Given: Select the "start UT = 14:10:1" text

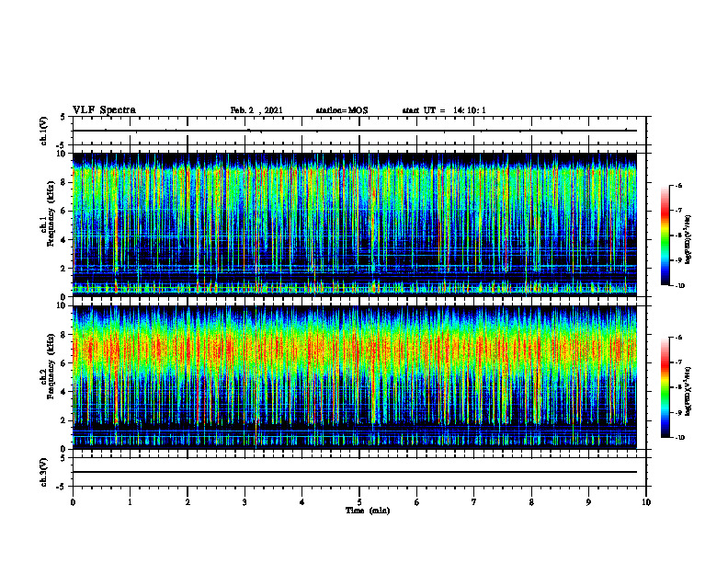Looking at the screenshot, I should (x=444, y=110).
